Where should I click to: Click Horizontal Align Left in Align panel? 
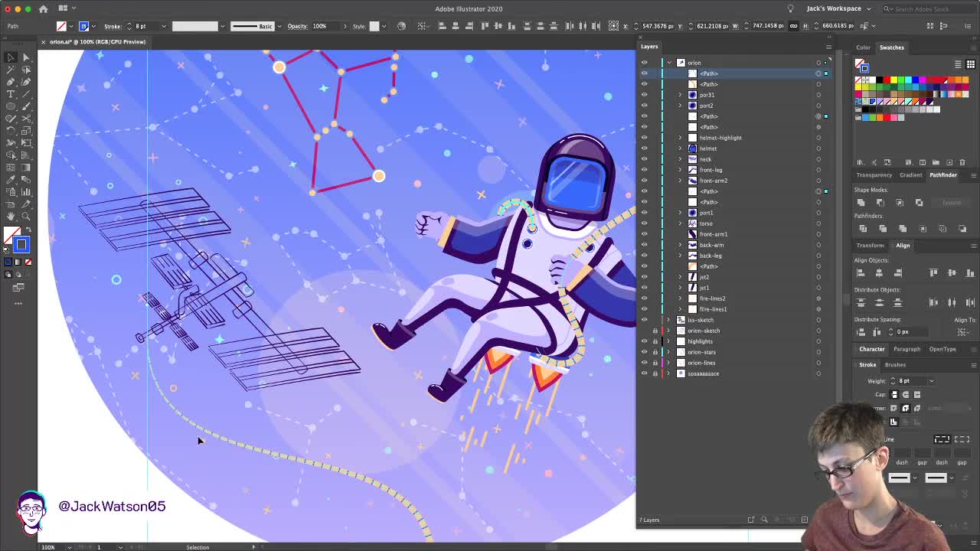[x=861, y=273]
